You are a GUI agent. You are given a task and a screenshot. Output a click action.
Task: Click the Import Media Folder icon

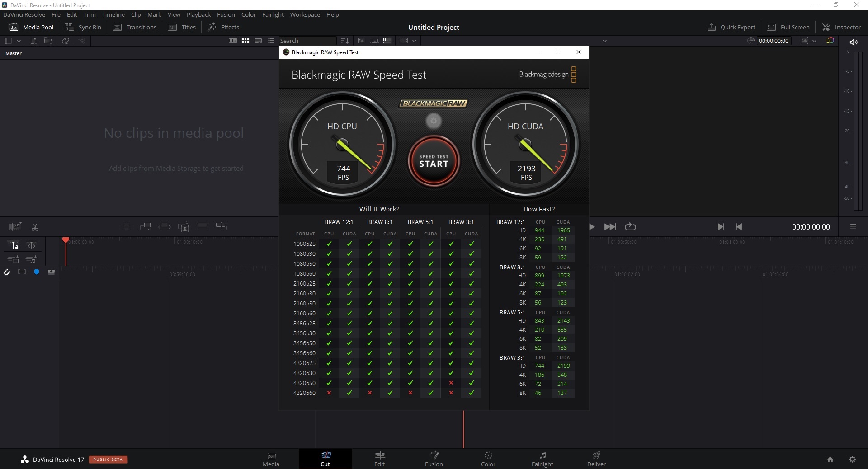coord(48,41)
